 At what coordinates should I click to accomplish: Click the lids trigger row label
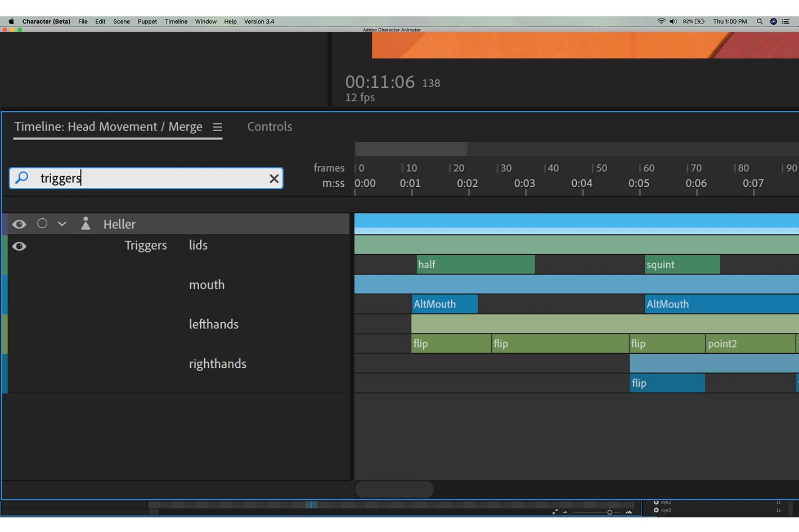coord(198,245)
